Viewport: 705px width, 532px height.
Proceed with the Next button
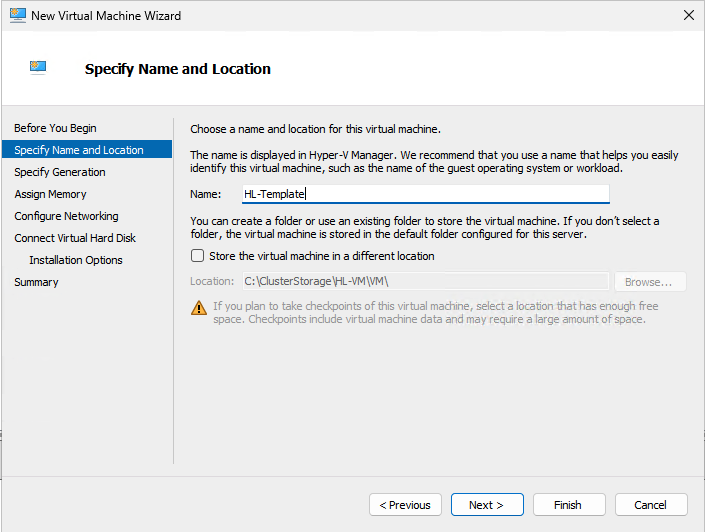pos(487,505)
